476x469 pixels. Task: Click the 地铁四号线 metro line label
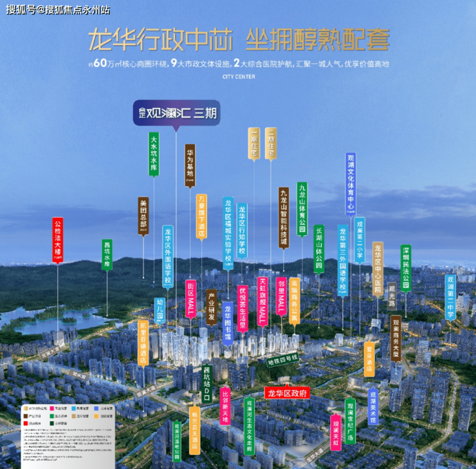pyautogui.click(x=282, y=360)
